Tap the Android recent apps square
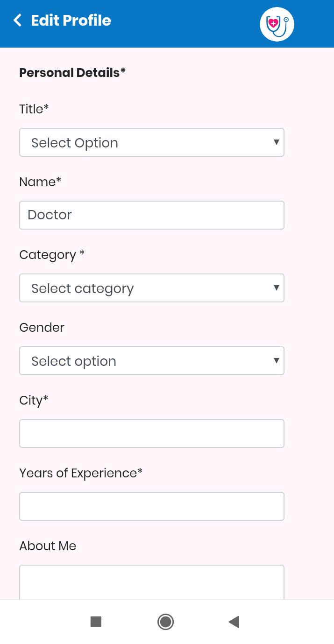 point(96,622)
